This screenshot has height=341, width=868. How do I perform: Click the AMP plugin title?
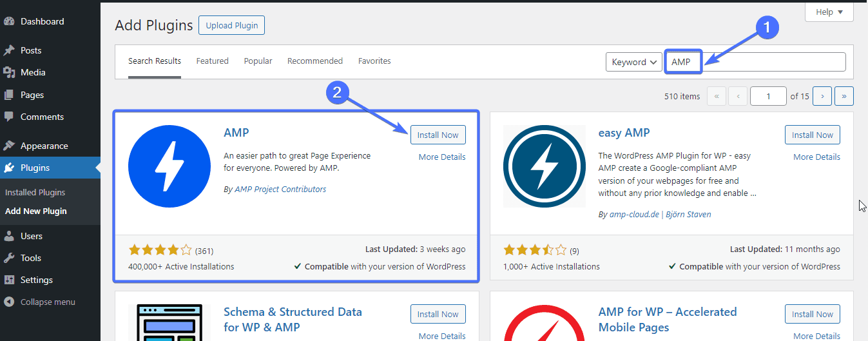[x=236, y=133]
